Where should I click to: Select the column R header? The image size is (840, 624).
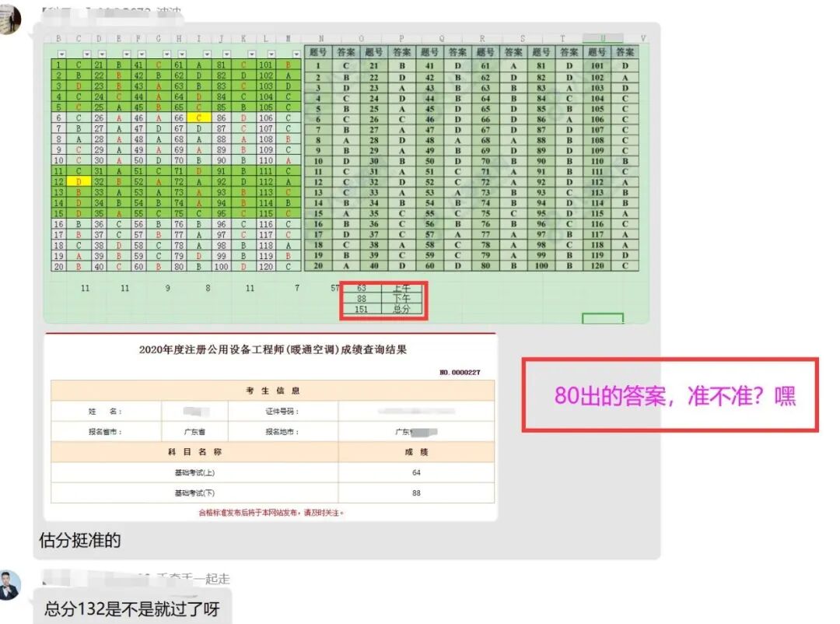pyautogui.click(x=482, y=39)
